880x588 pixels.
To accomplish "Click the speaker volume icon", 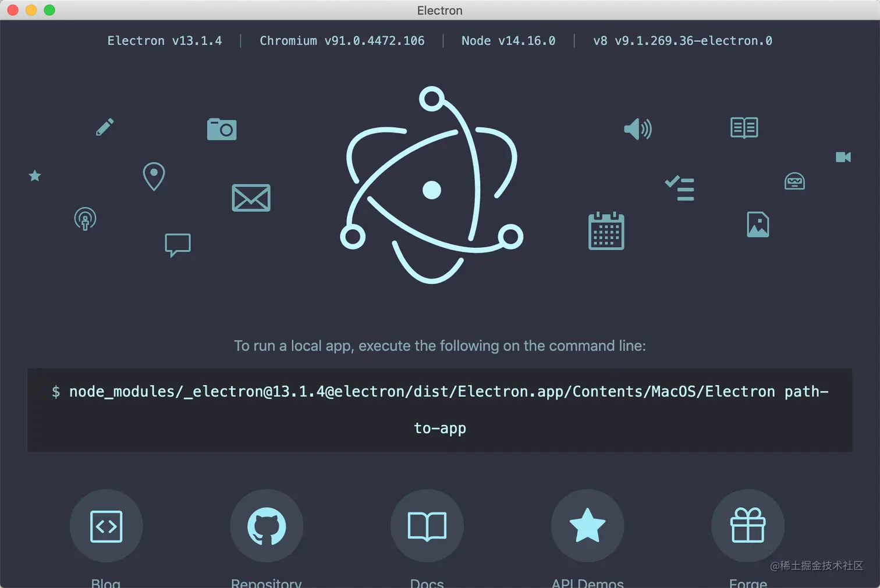I will [638, 129].
